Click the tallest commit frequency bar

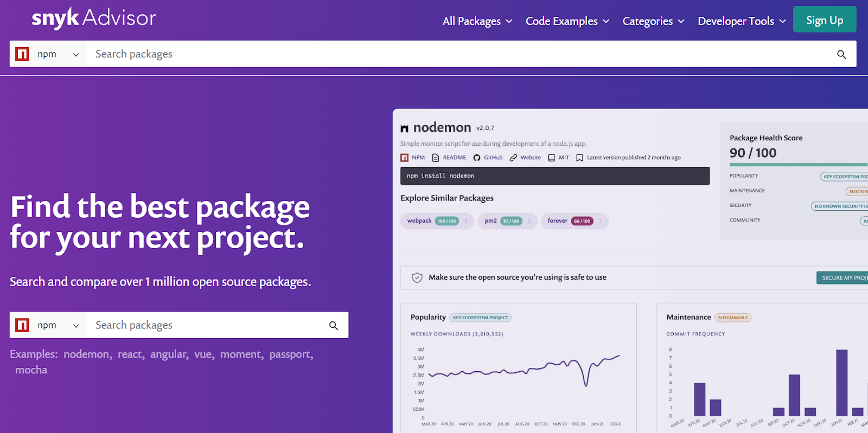pos(842,383)
